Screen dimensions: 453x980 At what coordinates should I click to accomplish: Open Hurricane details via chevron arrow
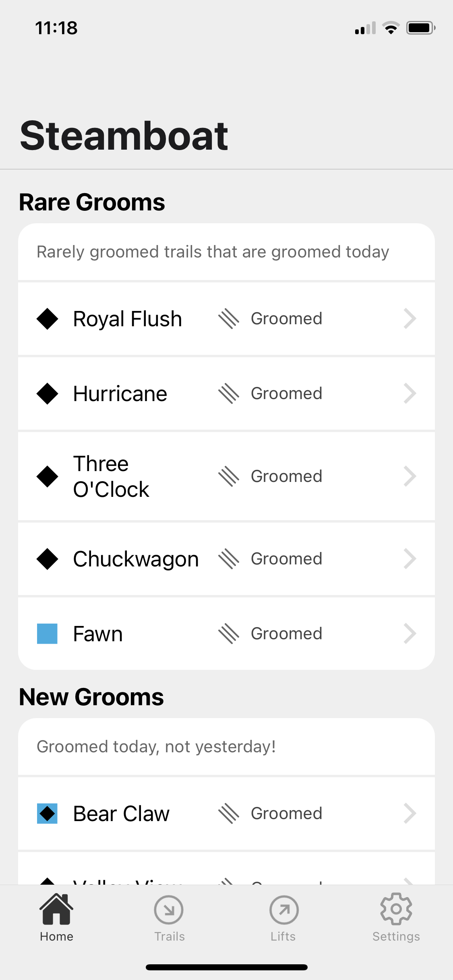coord(410,393)
